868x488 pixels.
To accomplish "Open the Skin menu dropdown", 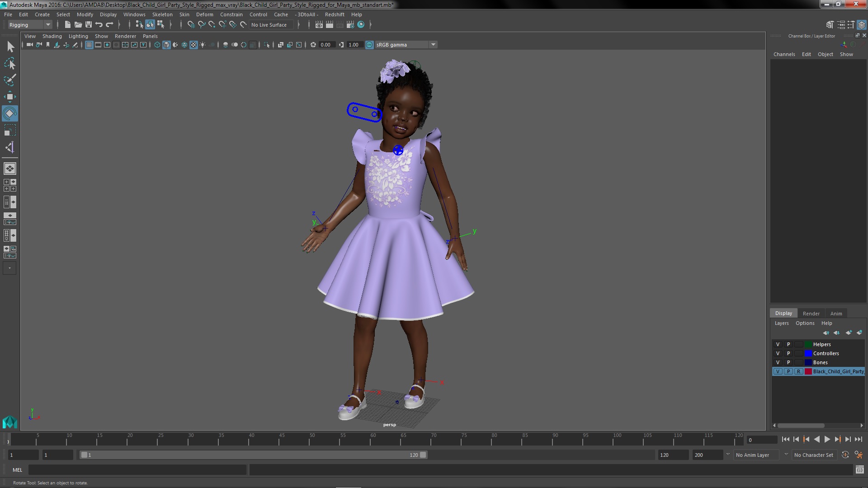I will 185,14.
